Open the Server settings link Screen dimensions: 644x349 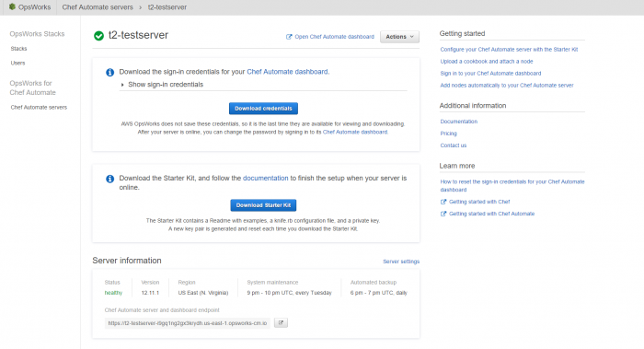tap(401, 262)
